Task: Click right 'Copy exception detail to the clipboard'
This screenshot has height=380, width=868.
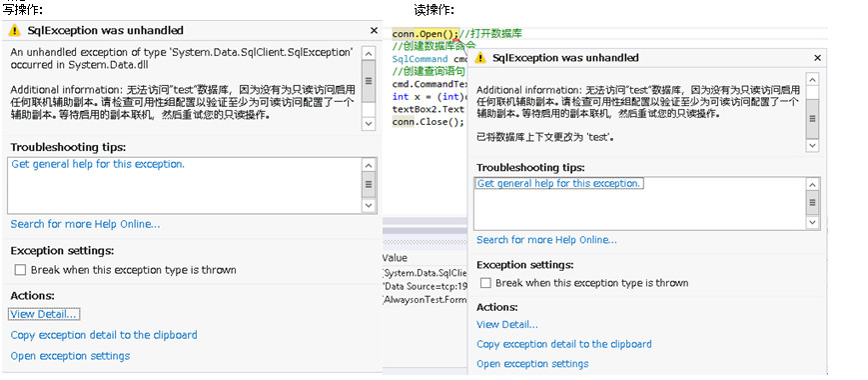Action: tap(564, 344)
